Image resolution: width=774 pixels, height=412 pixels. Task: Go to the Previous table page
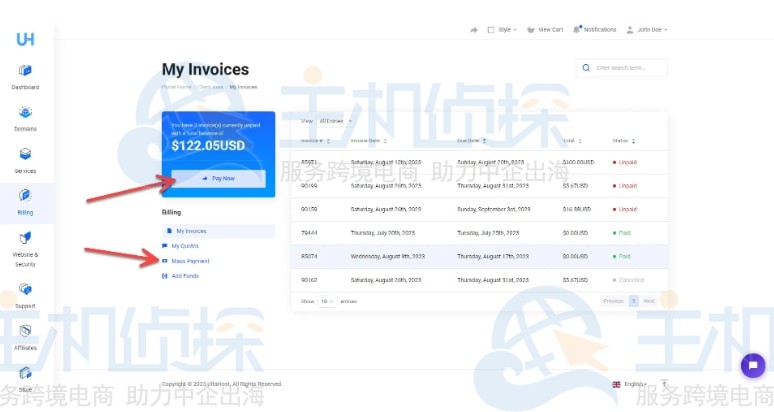coord(614,301)
